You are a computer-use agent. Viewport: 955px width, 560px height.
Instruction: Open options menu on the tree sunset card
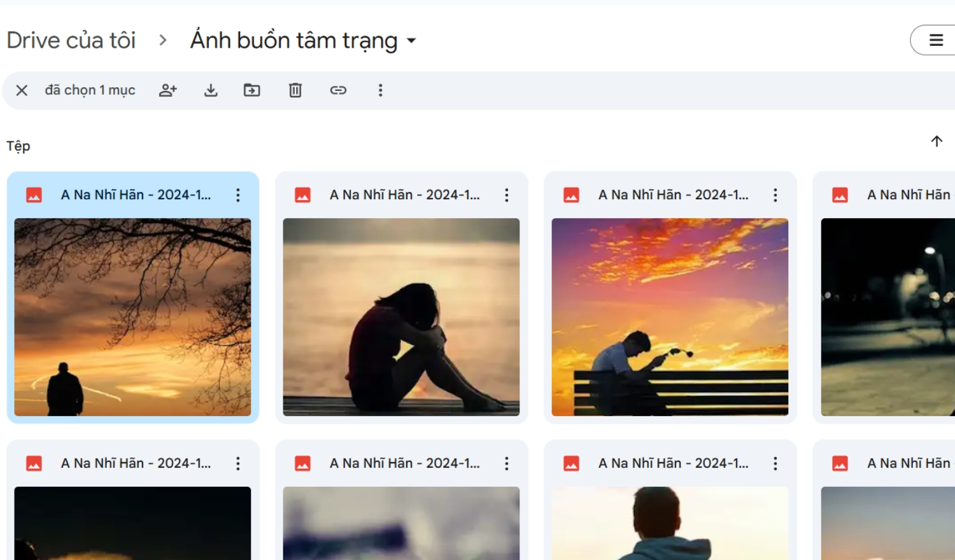click(x=238, y=195)
